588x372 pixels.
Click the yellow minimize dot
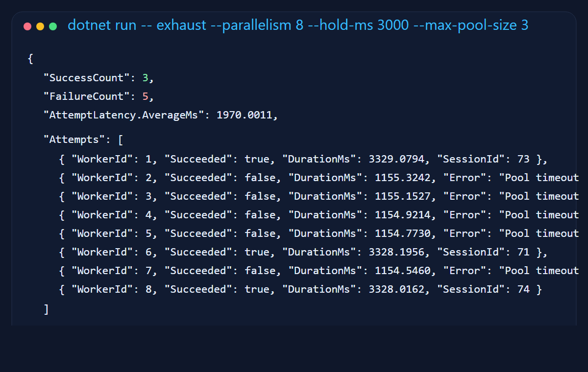click(x=40, y=26)
